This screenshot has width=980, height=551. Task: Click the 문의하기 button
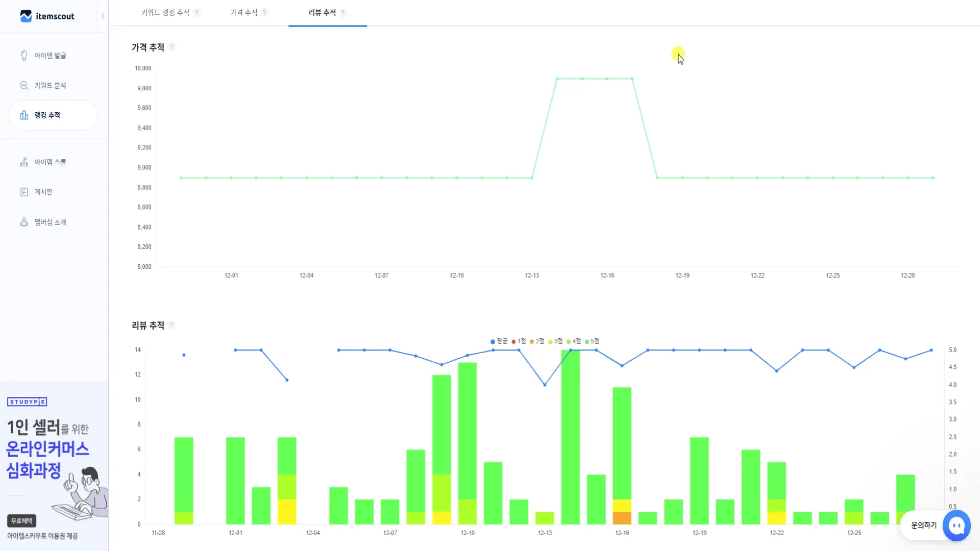click(923, 525)
